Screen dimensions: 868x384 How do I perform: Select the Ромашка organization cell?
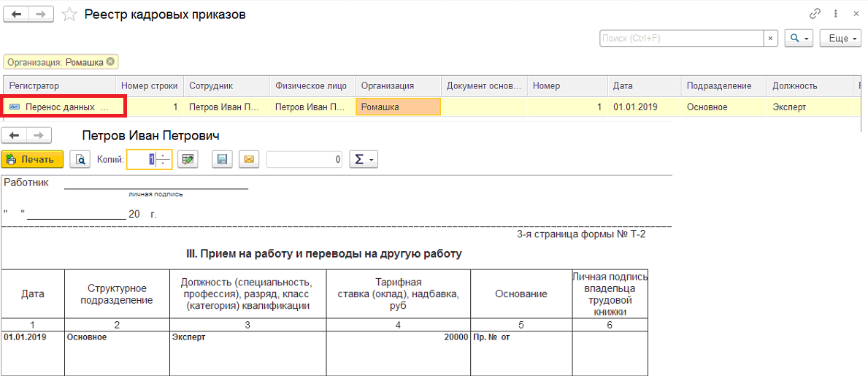point(397,107)
